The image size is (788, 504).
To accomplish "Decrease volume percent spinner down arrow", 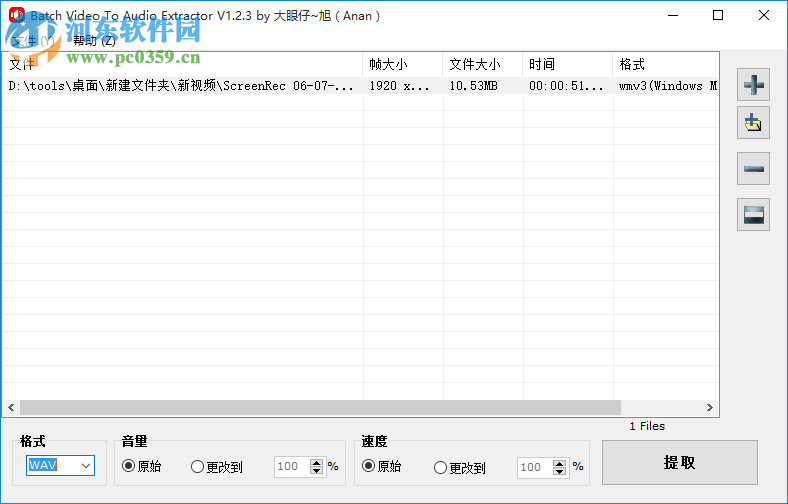I will click(316, 471).
